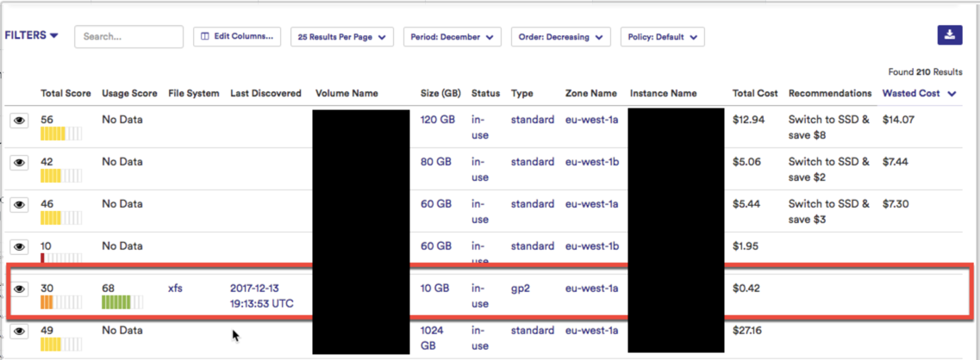Click the Size (GB) column header
980x360 pixels.
tap(440, 93)
